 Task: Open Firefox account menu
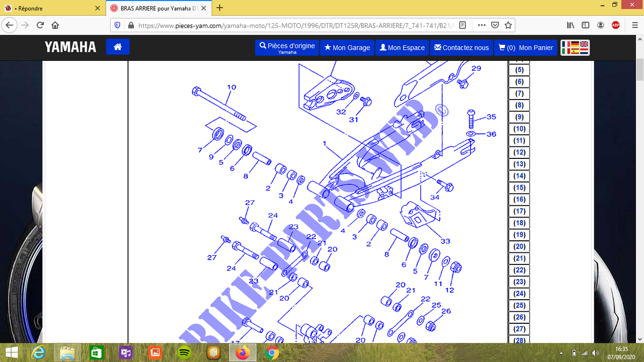[601, 25]
